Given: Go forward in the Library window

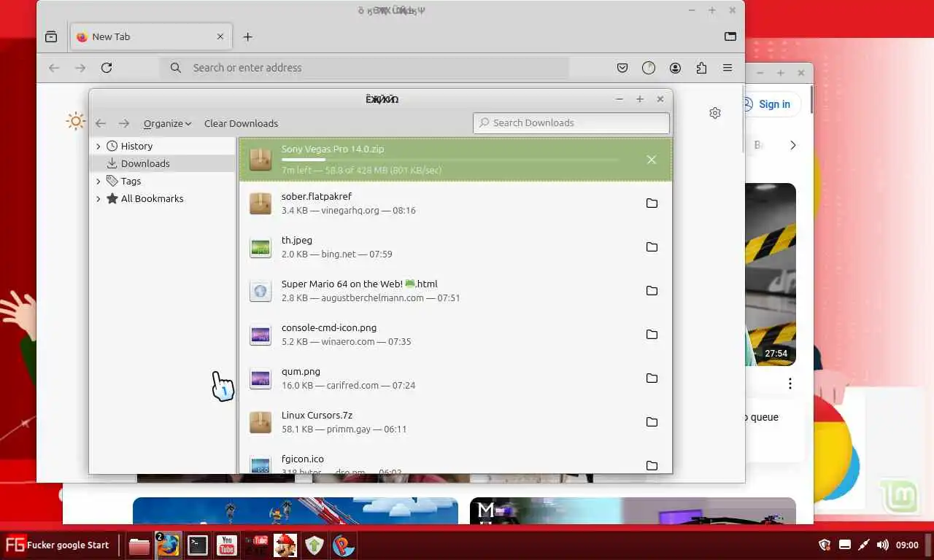Looking at the screenshot, I should pyautogui.click(x=124, y=123).
